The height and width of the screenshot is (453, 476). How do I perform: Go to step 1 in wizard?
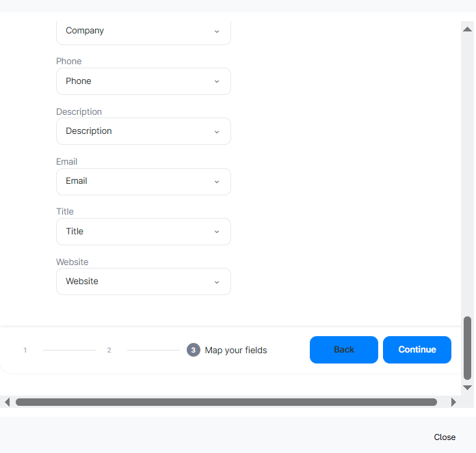pyautogui.click(x=25, y=351)
